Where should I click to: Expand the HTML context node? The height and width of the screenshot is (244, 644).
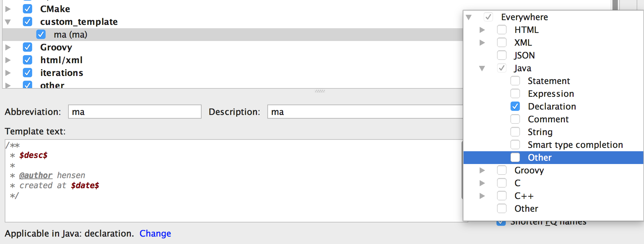(x=482, y=30)
